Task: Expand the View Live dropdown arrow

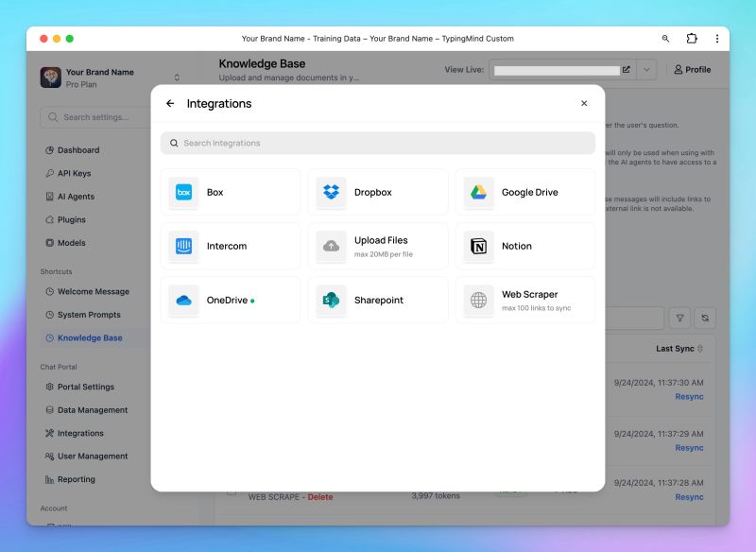Action: point(646,70)
